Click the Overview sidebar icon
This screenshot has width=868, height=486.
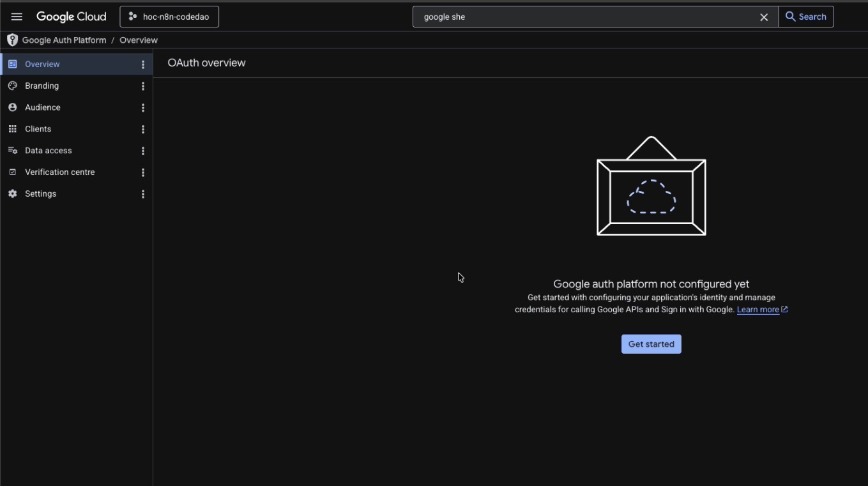12,64
